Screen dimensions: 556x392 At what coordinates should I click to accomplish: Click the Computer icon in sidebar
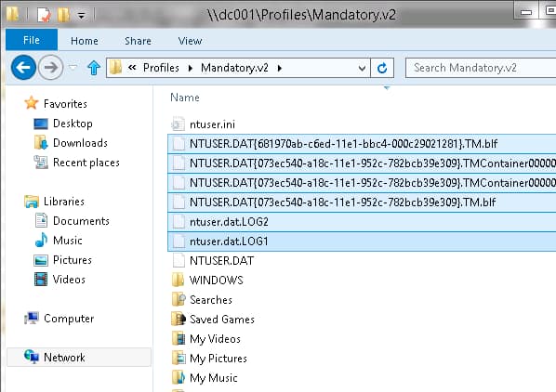32,318
